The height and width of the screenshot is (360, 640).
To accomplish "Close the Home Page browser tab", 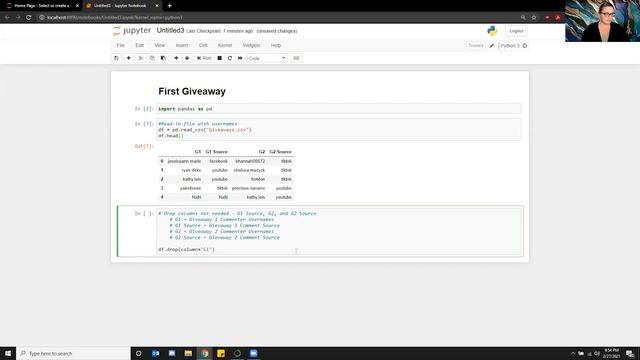I will click(x=77, y=6).
